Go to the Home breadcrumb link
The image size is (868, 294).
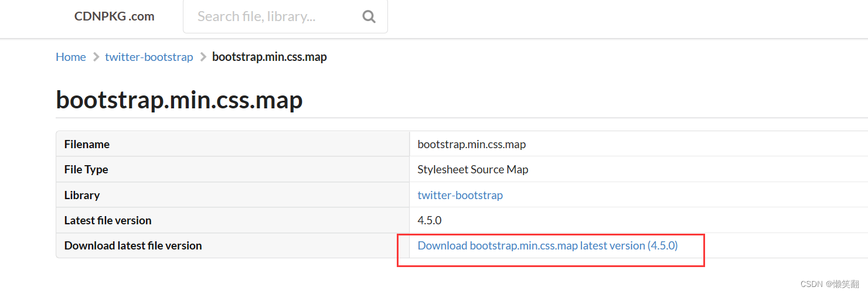click(x=71, y=57)
